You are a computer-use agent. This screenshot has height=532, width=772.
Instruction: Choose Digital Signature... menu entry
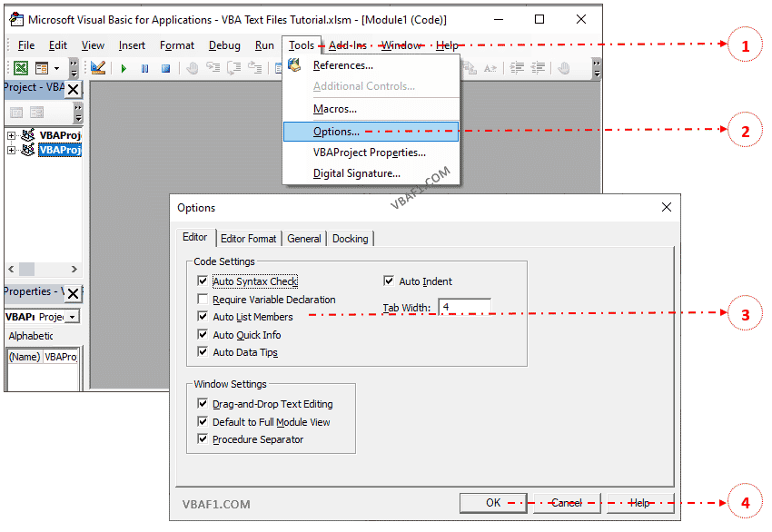pos(371,173)
